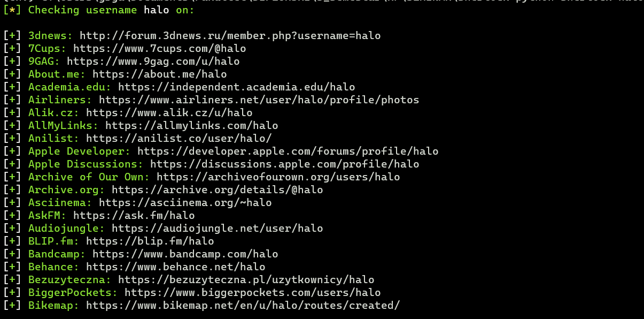
Task: Follow the Archive of Our Own URL
Action: point(278,177)
